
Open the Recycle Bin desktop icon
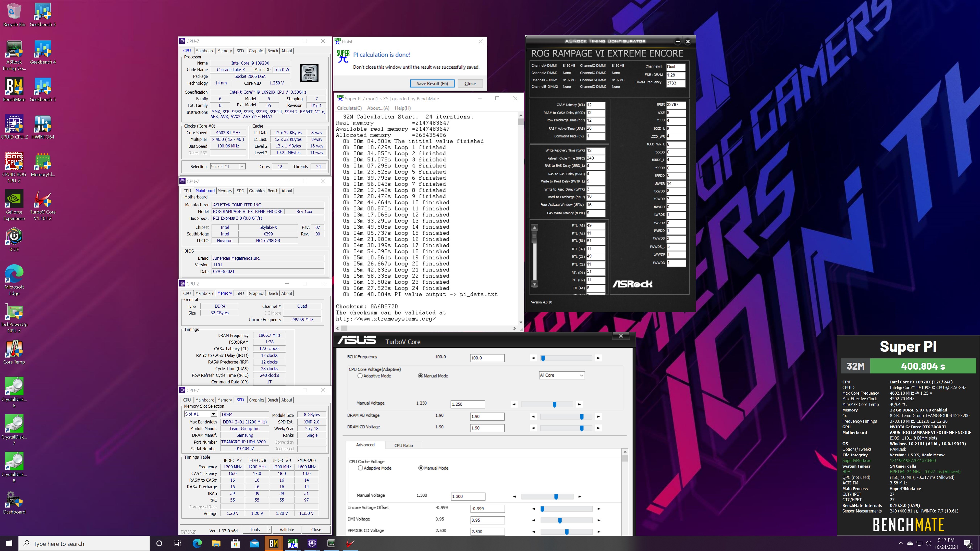pyautogui.click(x=14, y=15)
